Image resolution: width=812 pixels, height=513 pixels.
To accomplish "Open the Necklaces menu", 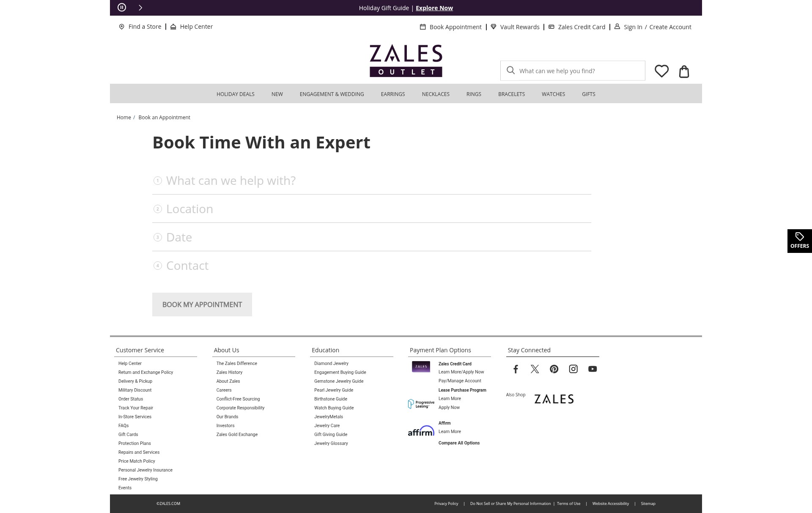I will tap(436, 94).
